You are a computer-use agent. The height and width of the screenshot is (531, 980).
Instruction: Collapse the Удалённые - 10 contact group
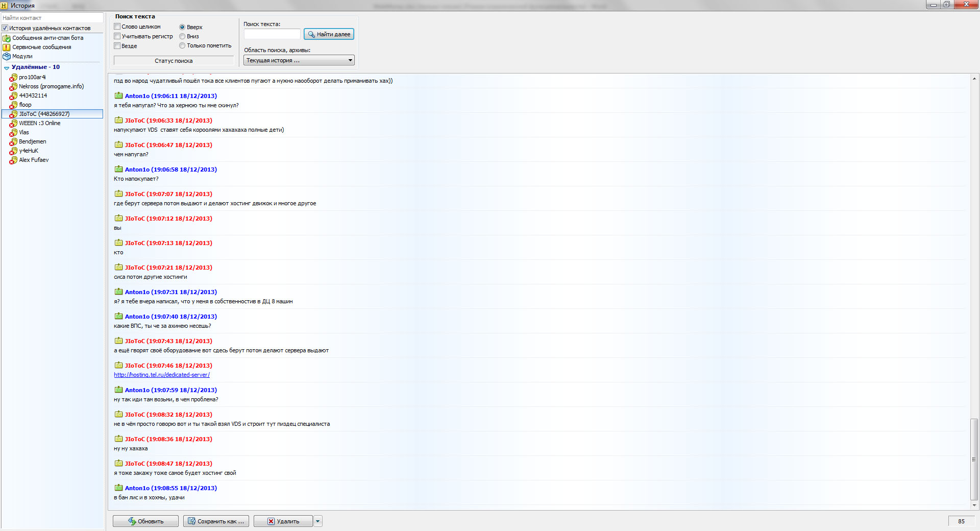(7, 67)
